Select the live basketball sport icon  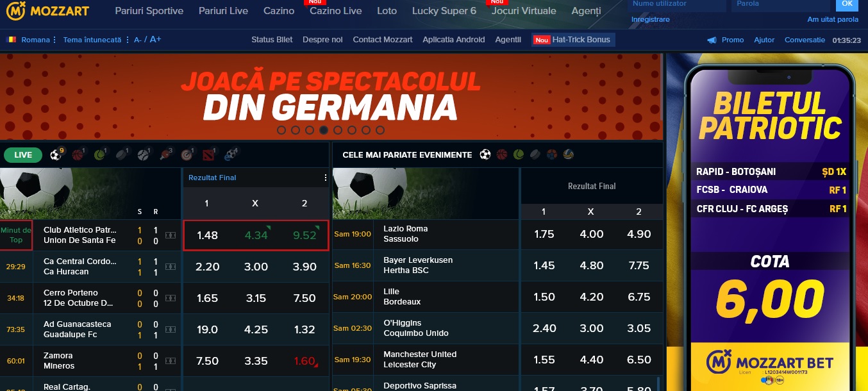(78, 154)
